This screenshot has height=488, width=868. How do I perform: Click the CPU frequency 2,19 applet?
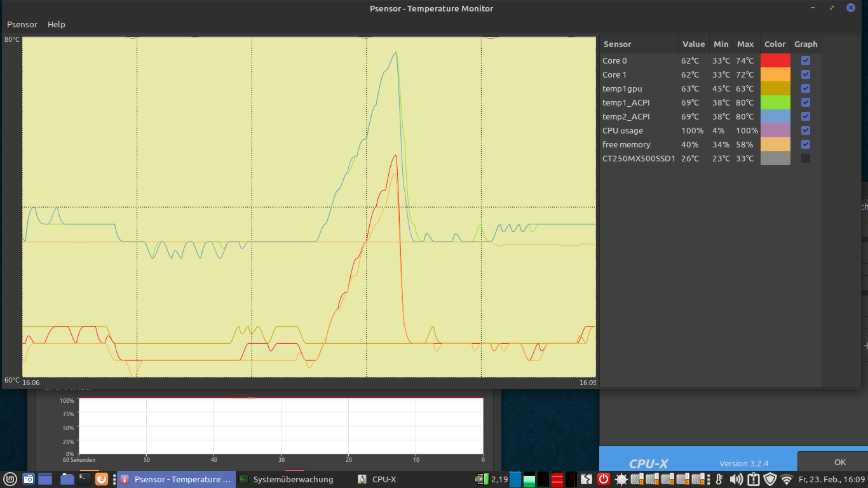point(492,479)
